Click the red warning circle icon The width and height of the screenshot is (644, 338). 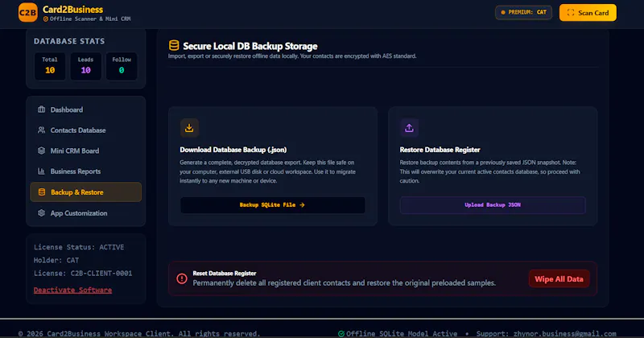pos(182,279)
